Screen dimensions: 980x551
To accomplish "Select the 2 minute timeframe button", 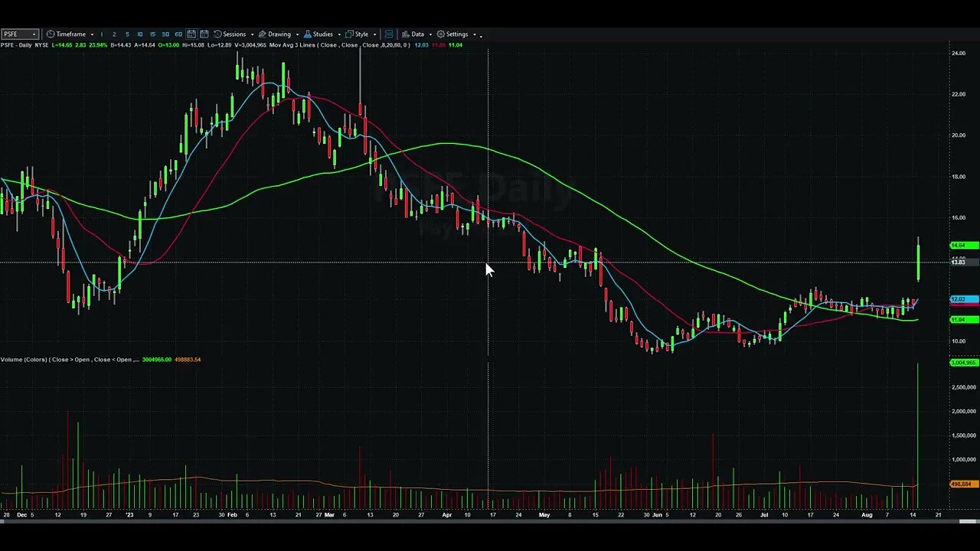I will pyautogui.click(x=114, y=34).
